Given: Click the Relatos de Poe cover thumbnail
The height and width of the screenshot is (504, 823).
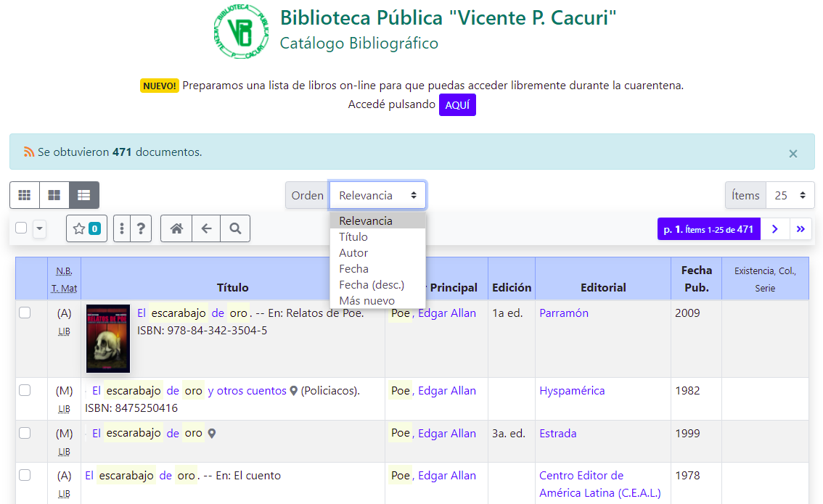Looking at the screenshot, I should coord(108,339).
